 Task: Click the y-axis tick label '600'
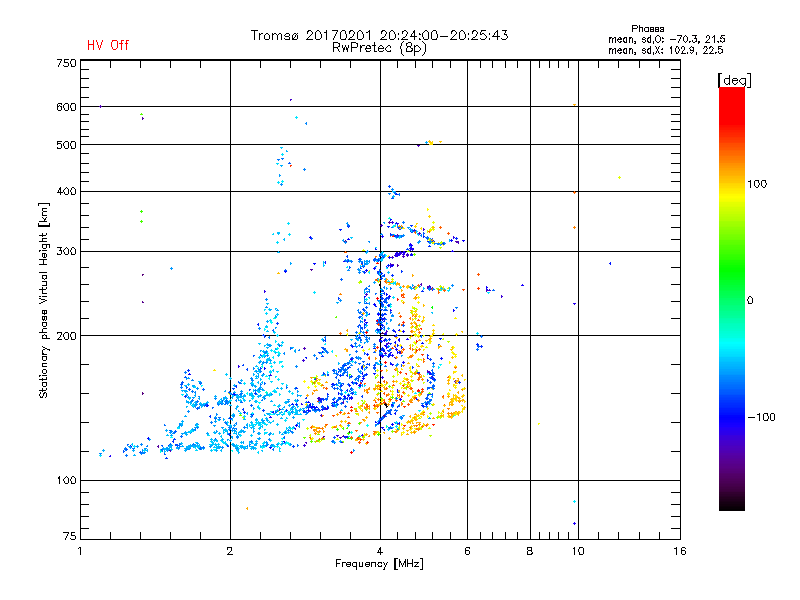point(67,107)
